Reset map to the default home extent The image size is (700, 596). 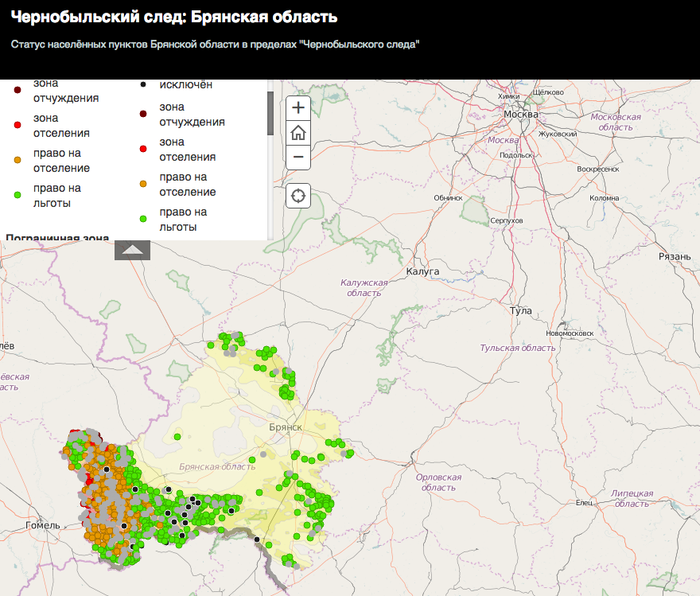click(x=298, y=132)
